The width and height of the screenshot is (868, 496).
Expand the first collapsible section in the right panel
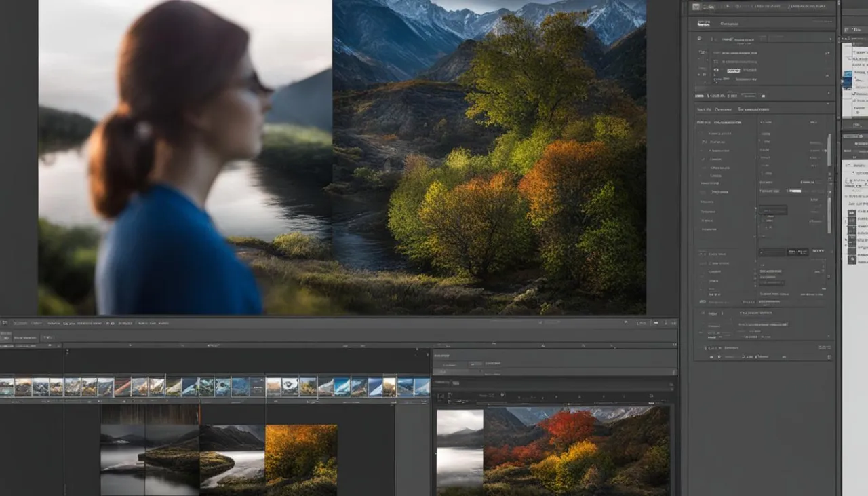click(699, 38)
